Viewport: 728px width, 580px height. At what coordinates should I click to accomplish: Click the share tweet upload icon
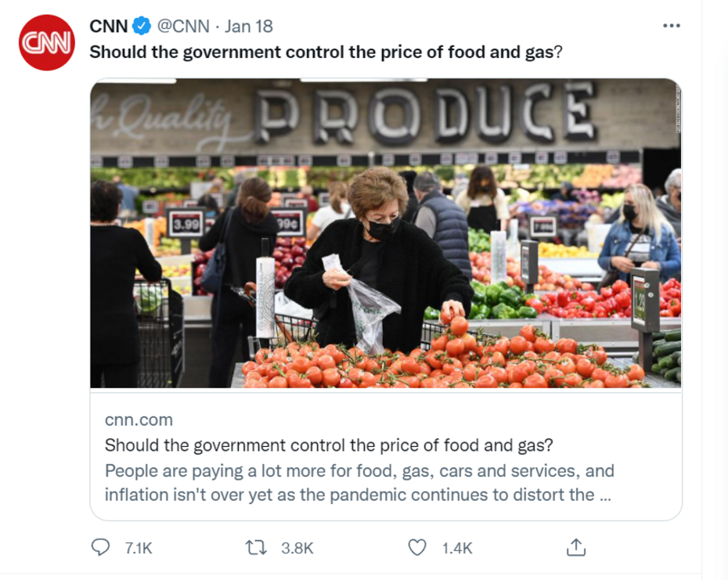[x=575, y=547]
